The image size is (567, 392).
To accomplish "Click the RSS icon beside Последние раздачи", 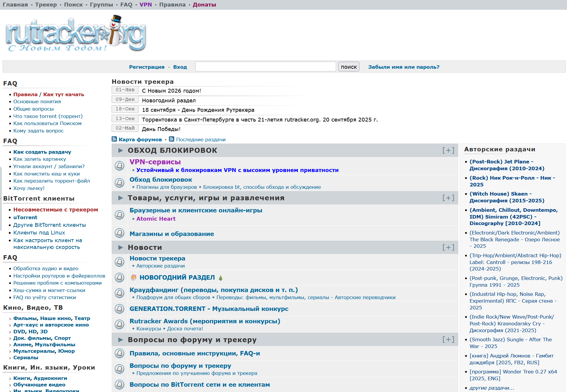I will point(172,139).
